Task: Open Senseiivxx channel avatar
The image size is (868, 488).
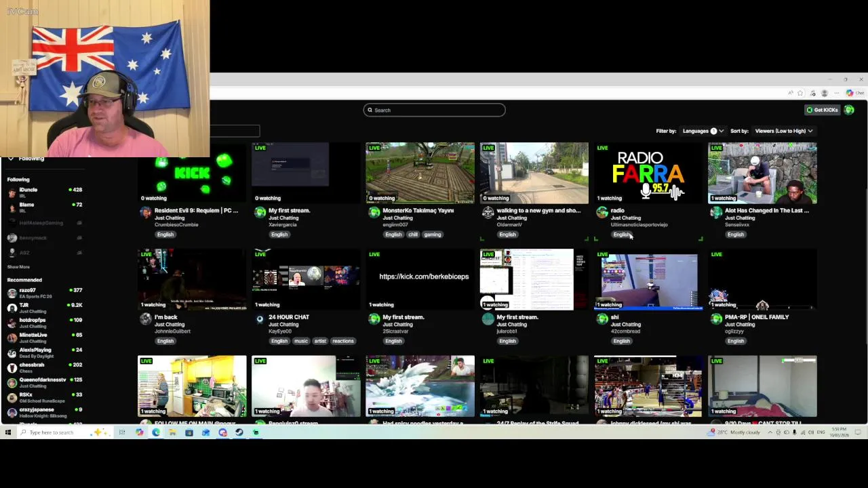Action: point(715,213)
